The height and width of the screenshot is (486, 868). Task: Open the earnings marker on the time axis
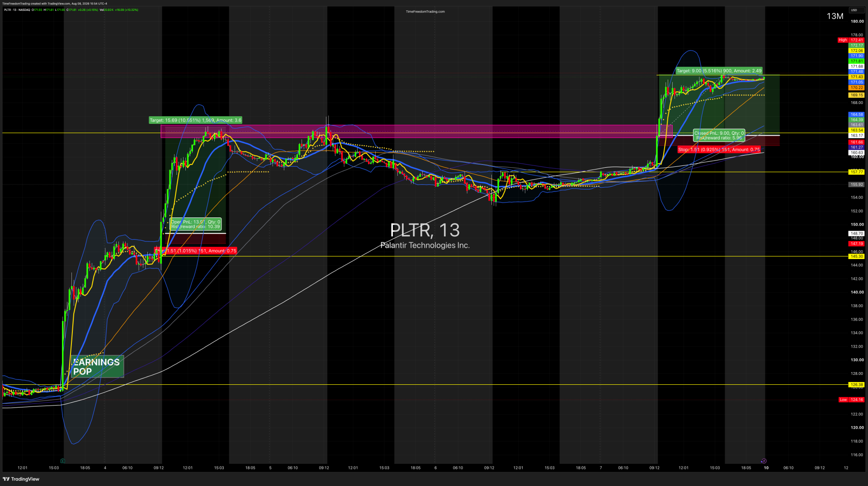(62, 461)
